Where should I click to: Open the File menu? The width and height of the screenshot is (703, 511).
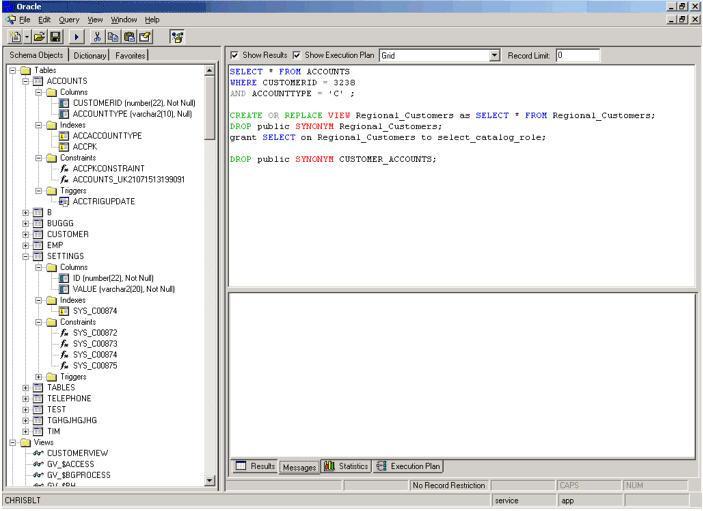tap(25, 20)
